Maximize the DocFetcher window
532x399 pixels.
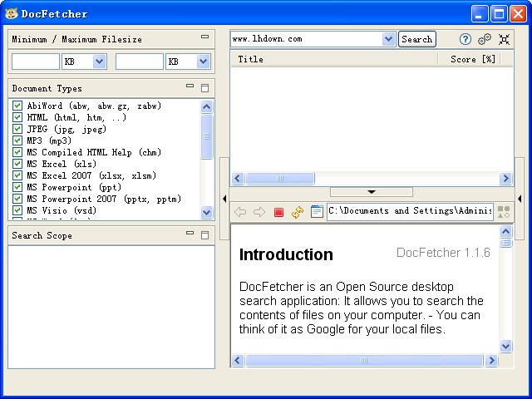[x=499, y=14]
